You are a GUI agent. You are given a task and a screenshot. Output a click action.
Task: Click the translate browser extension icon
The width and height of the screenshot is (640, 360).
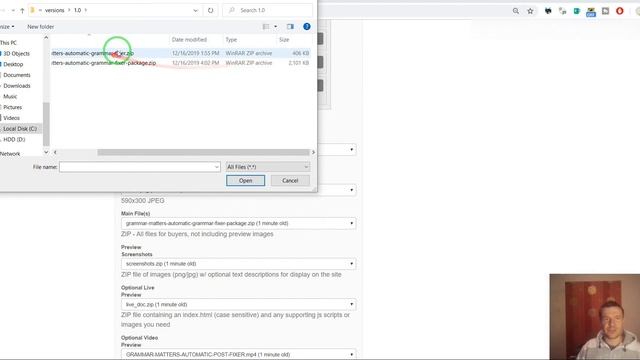click(x=562, y=11)
